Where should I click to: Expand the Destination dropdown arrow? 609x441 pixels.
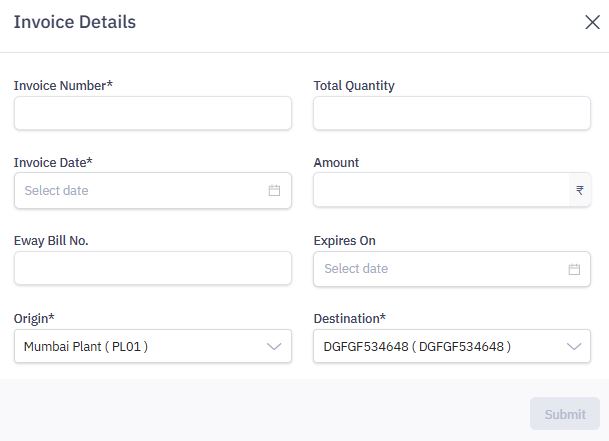click(574, 347)
